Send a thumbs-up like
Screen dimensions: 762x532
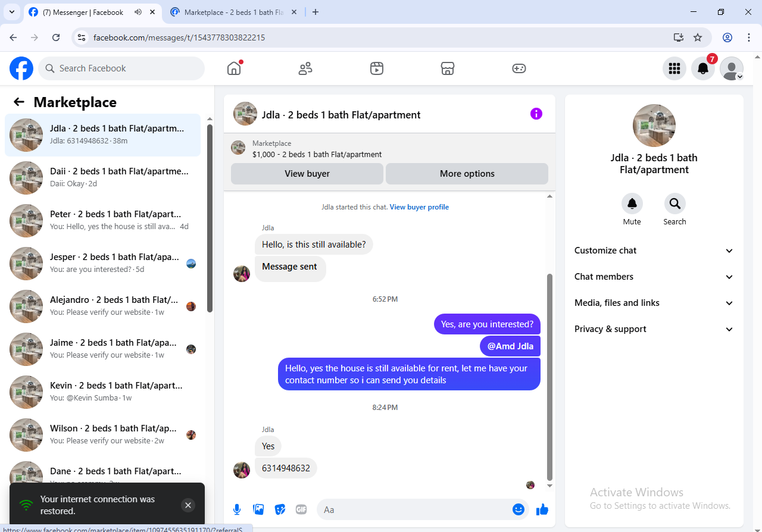[542, 509]
